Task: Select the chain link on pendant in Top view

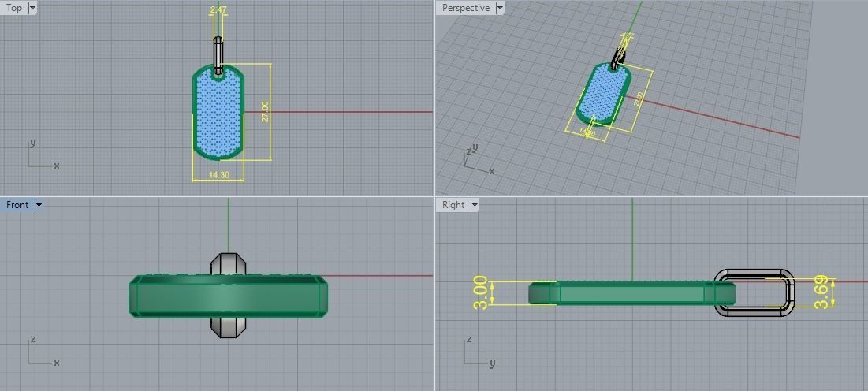Action: pos(218,55)
